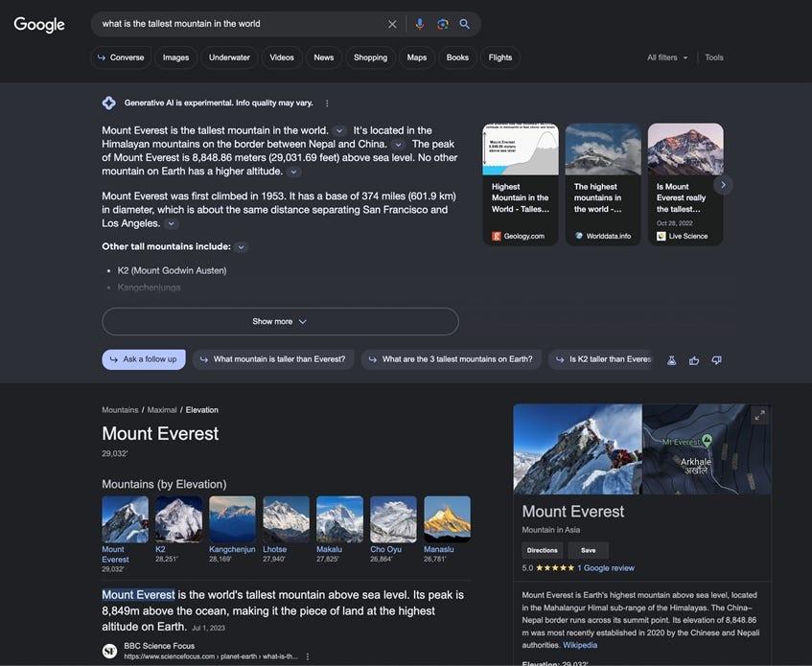The width and height of the screenshot is (812, 666).
Task: Select the Cho Oyu mountain thumbnail
Action: (393, 519)
